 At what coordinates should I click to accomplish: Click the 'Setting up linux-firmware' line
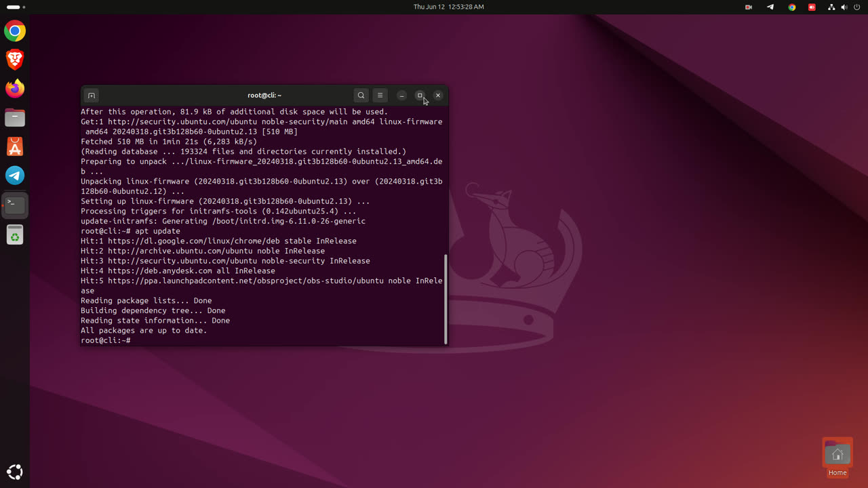[225, 201]
